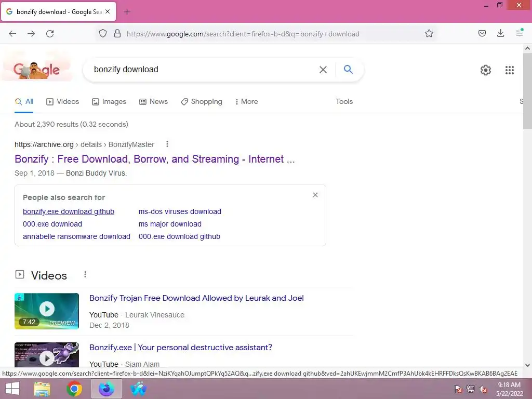The image size is (532, 399).
Task: Go back to the previous page
Action: [12, 34]
